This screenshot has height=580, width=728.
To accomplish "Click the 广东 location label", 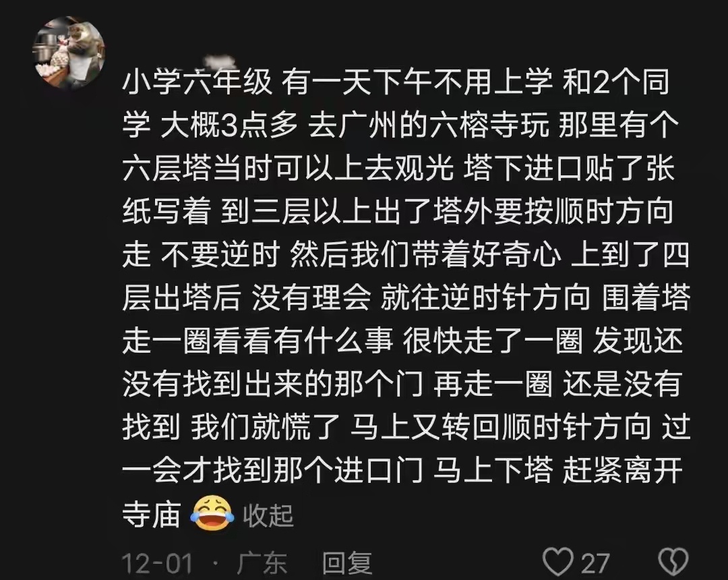I will (x=262, y=563).
